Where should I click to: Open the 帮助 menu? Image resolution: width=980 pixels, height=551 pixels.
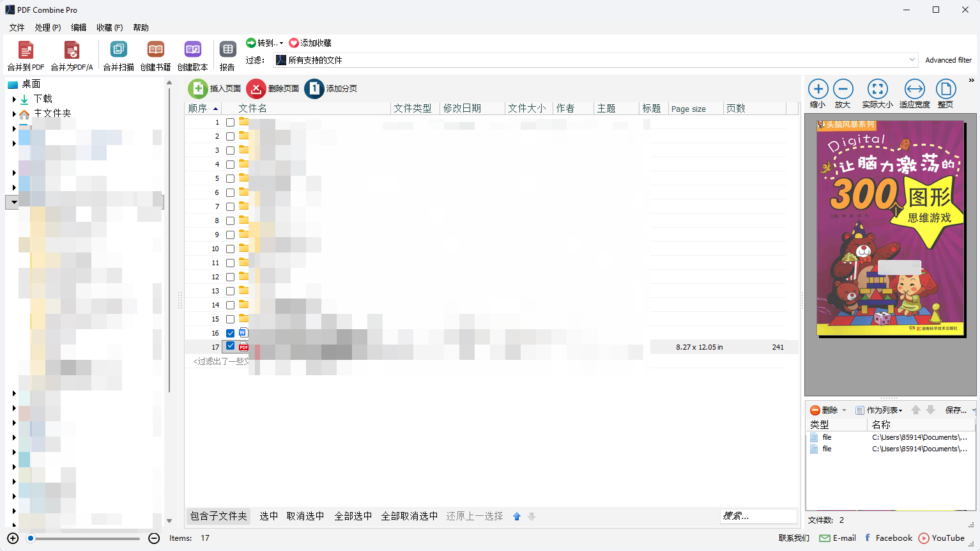tap(141, 27)
